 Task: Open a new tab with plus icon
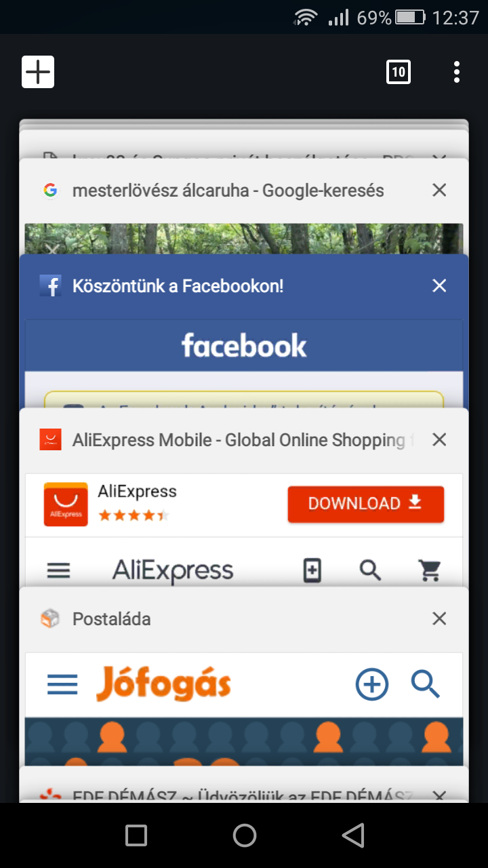tap(38, 72)
